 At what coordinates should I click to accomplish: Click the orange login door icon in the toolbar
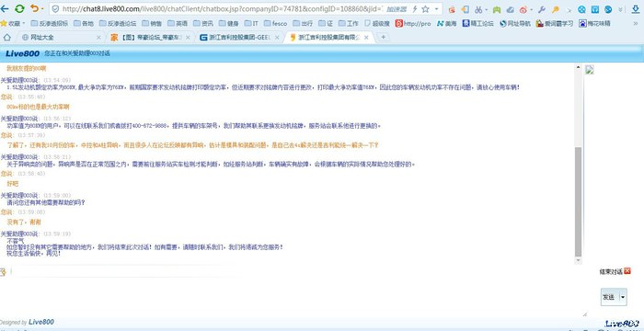tap(465, 9)
